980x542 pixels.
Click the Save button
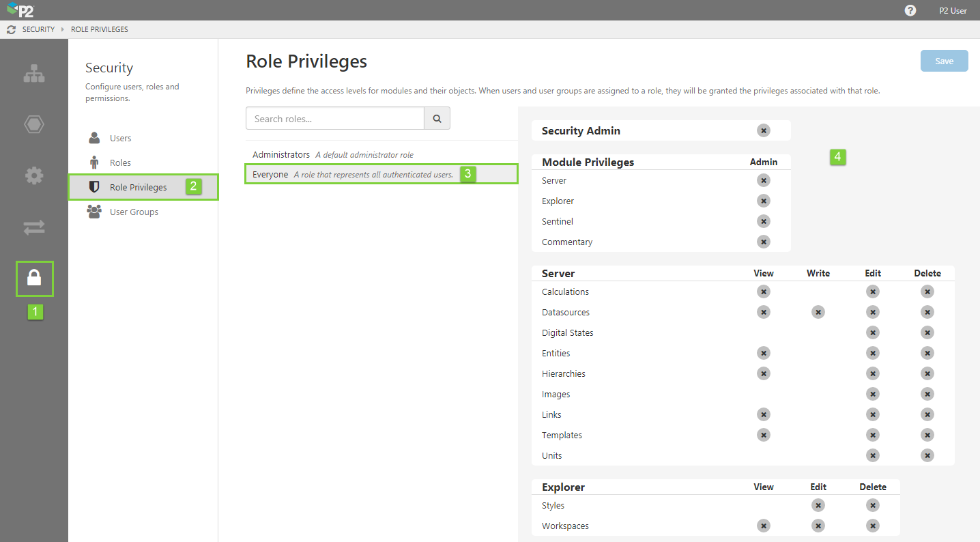(x=944, y=61)
